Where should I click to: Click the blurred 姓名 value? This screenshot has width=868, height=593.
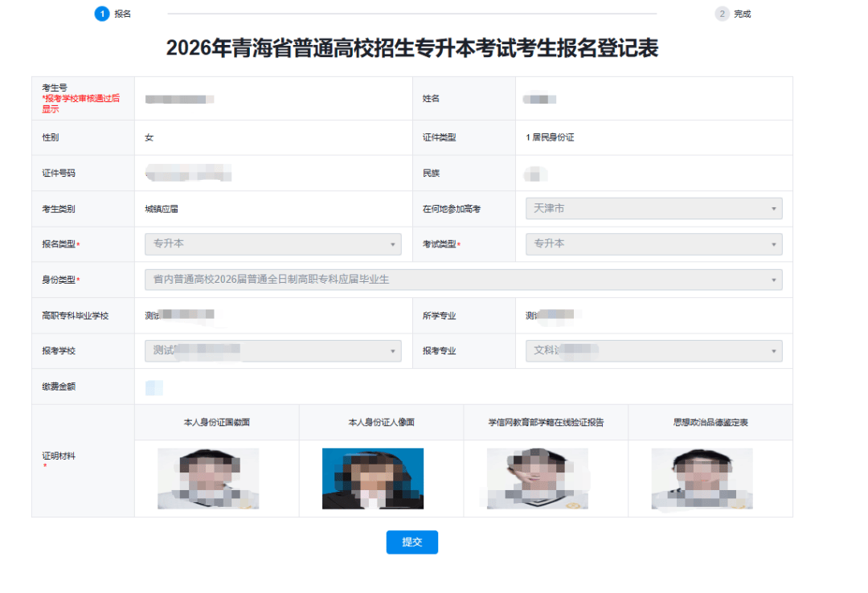coord(539,99)
